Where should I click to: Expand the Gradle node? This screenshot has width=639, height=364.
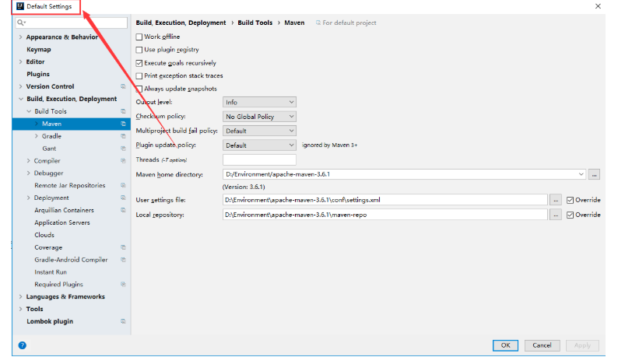pyautogui.click(x=37, y=136)
